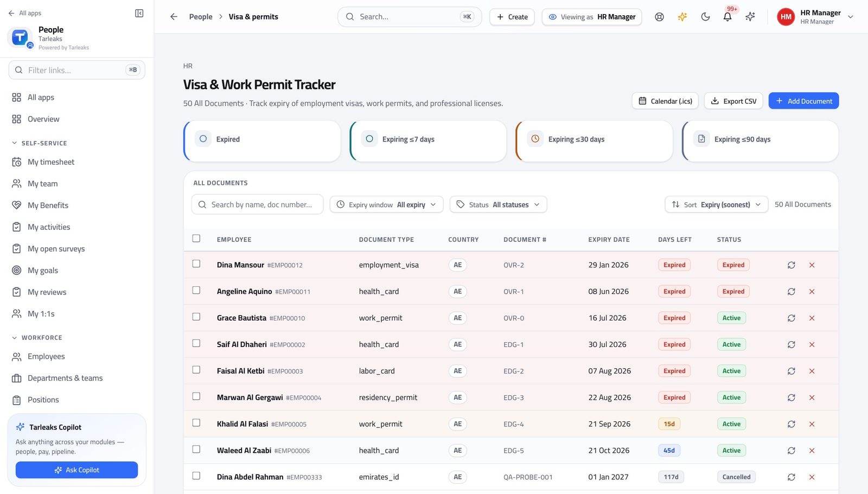The width and height of the screenshot is (868, 494).
Task: Open notifications bell
Action: point(727,17)
